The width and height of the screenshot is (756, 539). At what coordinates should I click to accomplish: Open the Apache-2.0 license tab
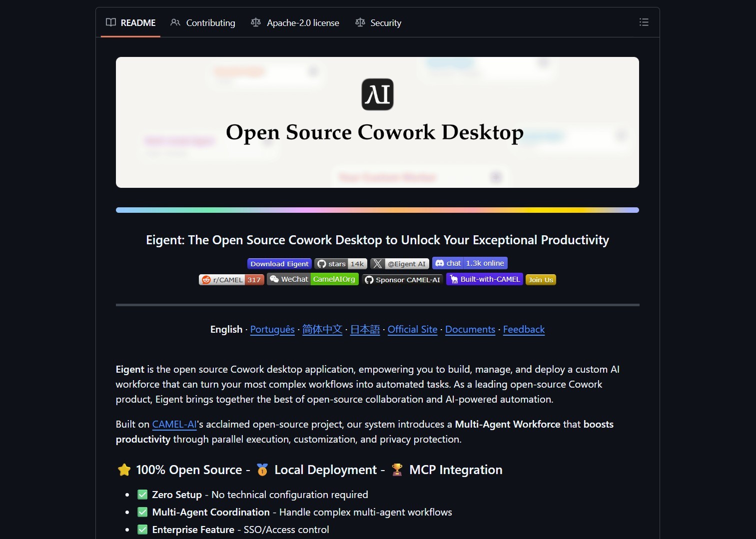(x=295, y=22)
